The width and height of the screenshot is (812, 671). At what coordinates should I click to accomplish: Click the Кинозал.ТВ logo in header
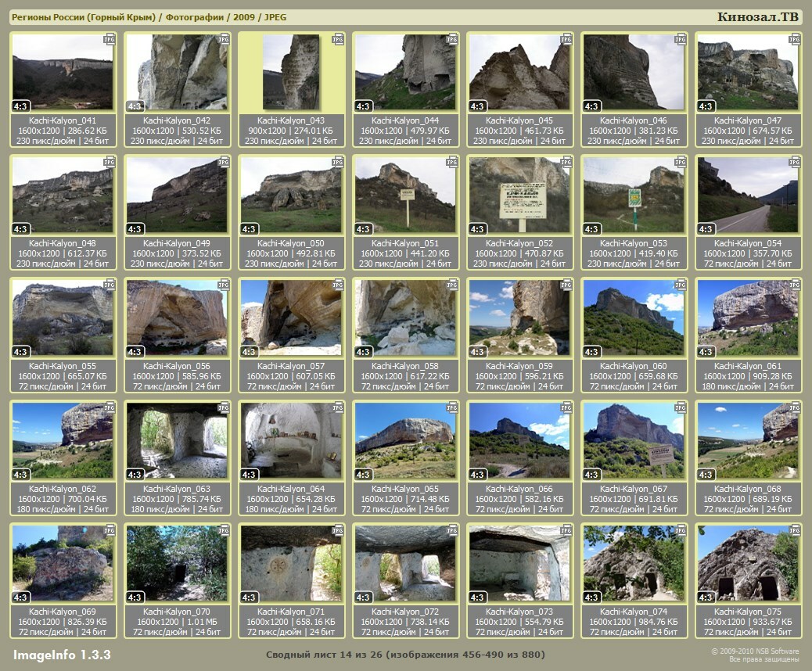coord(757,17)
